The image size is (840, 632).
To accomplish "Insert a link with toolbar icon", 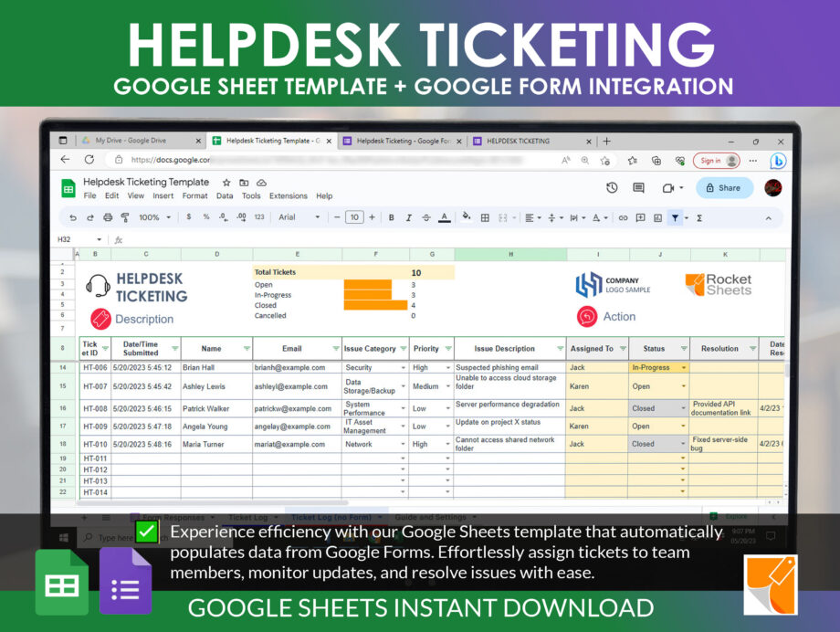I will [623, 217].
